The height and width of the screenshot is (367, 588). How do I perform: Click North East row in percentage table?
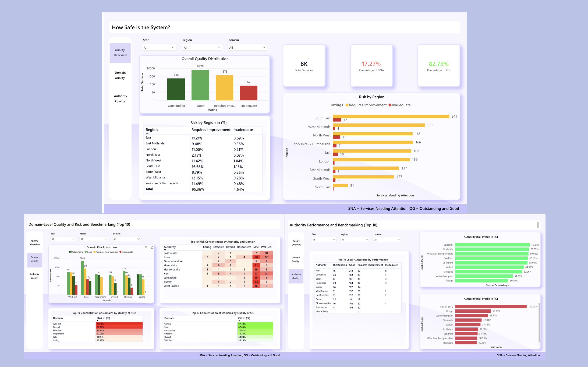(203, 155)
